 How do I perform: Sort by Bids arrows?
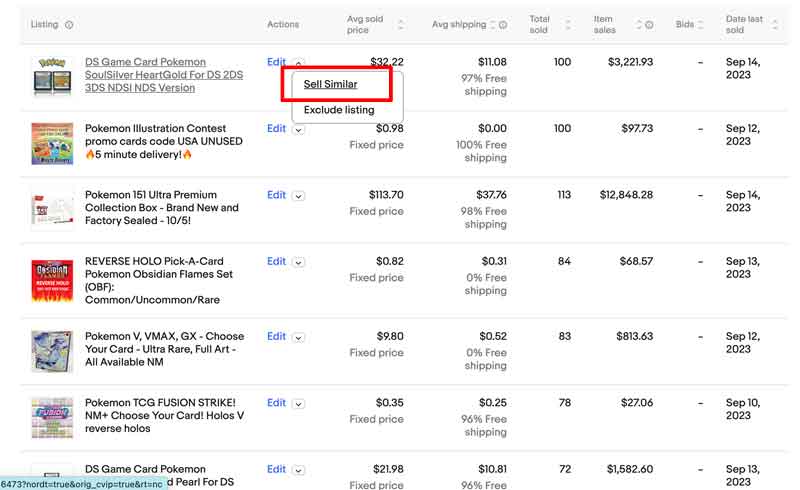pos(700,24)
